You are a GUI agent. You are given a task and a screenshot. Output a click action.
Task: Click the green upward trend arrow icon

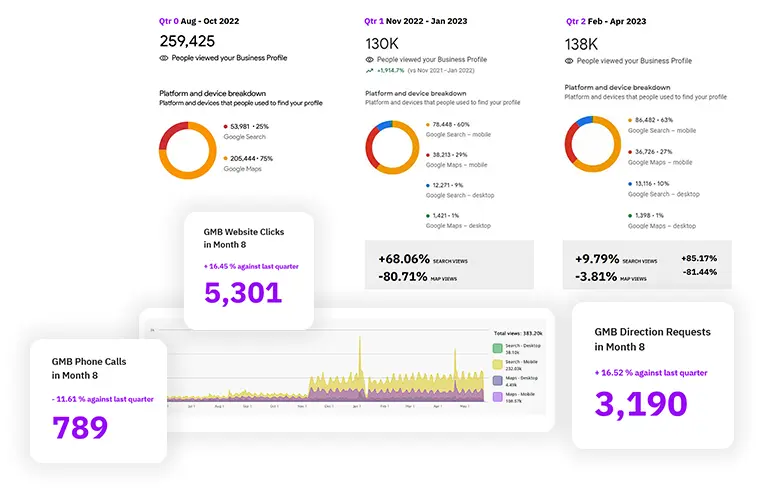click(x=369, y=71)
